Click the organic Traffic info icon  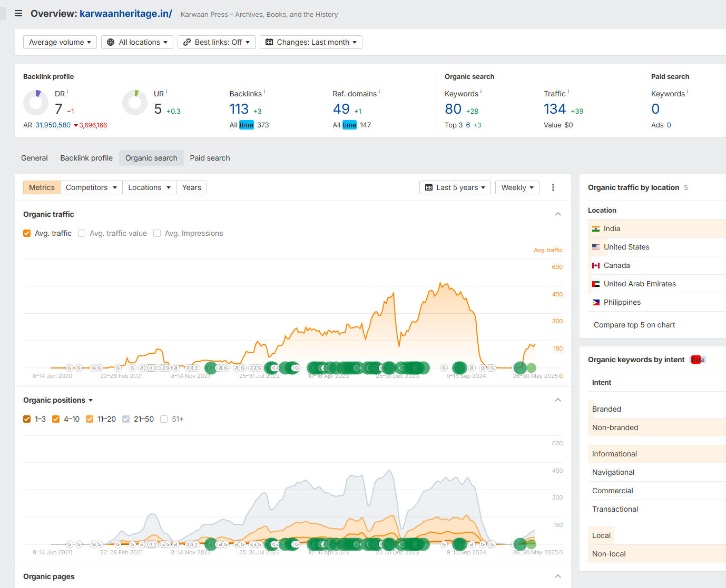coord(568,92)
